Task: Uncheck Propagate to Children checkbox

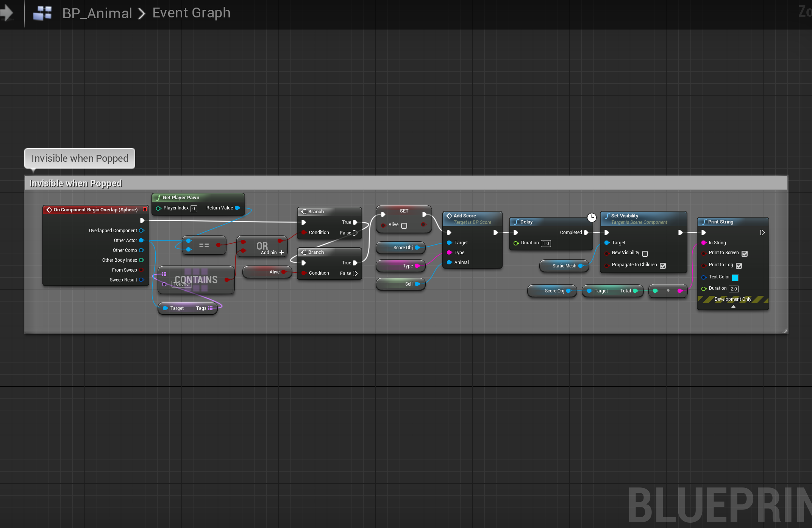Action: pyautogui.click(x=663, y=266)
